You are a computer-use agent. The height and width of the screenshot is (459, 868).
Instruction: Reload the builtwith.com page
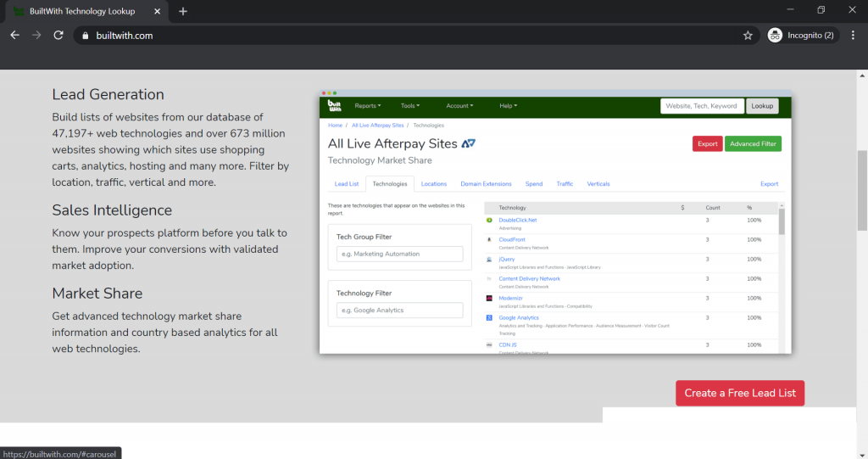(58, 35)
